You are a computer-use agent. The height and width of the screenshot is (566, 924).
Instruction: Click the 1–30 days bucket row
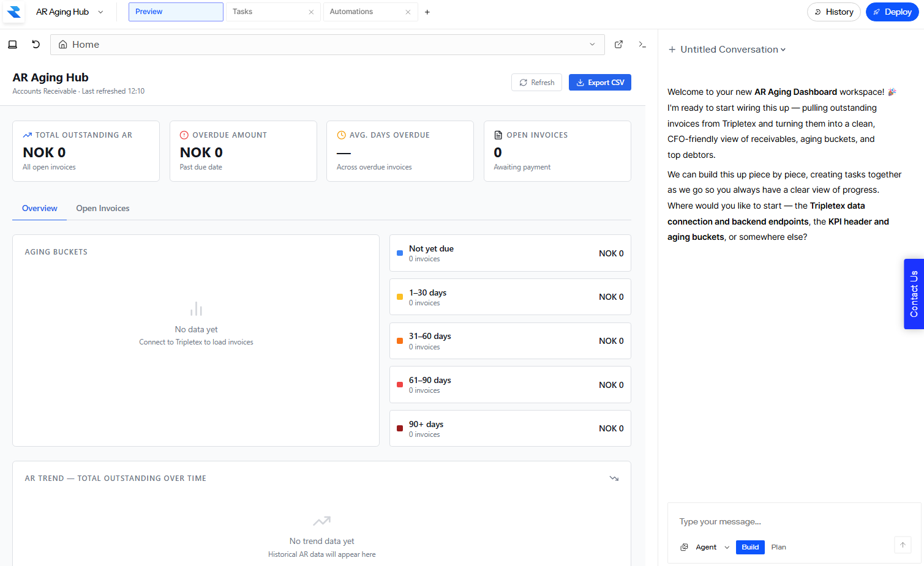pyautogui.click(x=510, y=297)
